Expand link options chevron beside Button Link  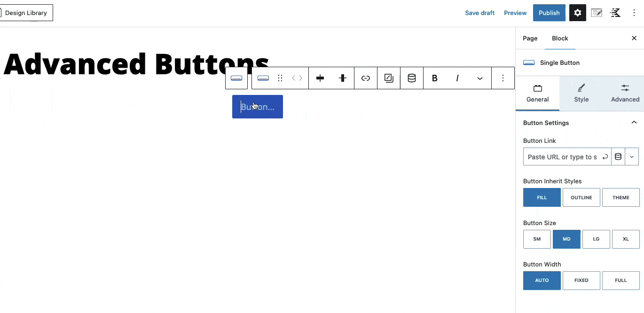[632, 157]
